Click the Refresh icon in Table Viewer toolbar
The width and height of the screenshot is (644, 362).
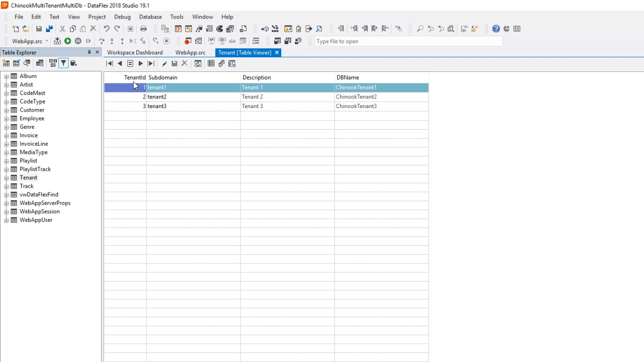pyautogui.click(x=198, y=64)
